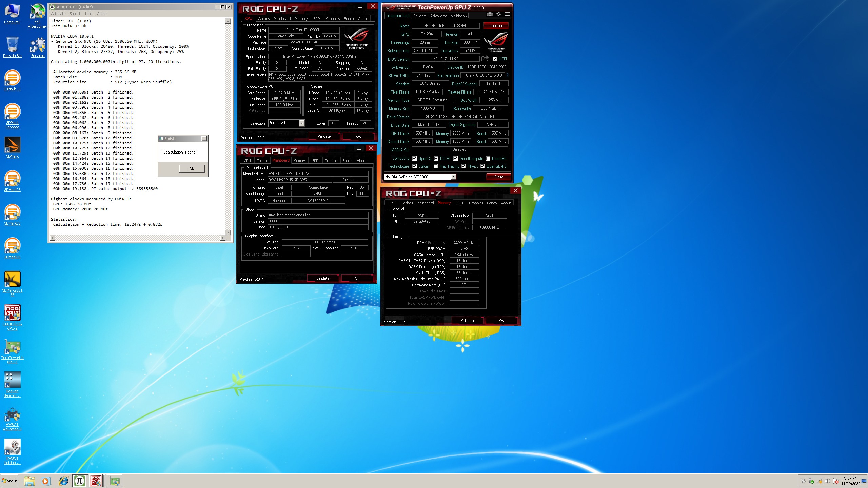Click Validate in the CPU tab CPU-Z window
Viewport: 868px width, 488px height.
click(x=324, y=136)
